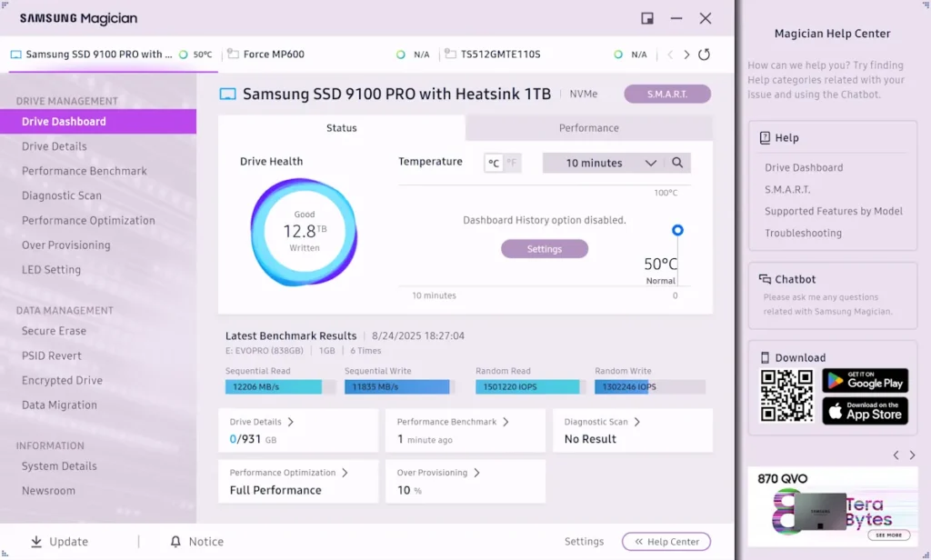Open S.M.A.R.T. help link
931x560 pixels.
787,189
